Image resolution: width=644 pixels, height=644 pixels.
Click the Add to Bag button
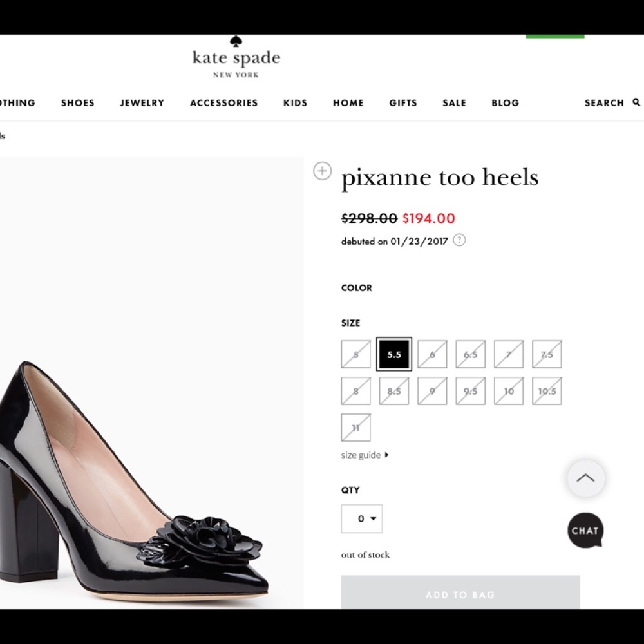point(460,592)
